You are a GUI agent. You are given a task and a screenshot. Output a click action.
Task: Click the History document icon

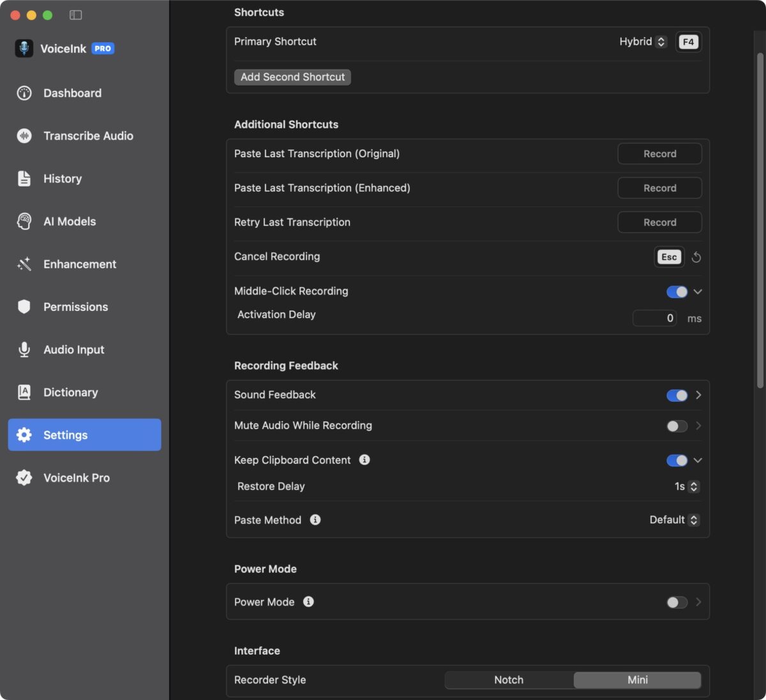[x=24, y=179]
